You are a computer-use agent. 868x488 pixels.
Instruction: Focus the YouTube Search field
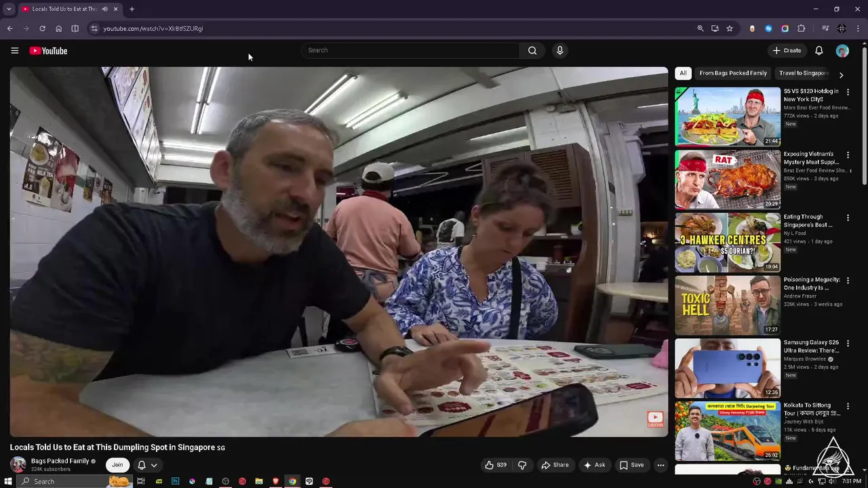coord(410,50)
